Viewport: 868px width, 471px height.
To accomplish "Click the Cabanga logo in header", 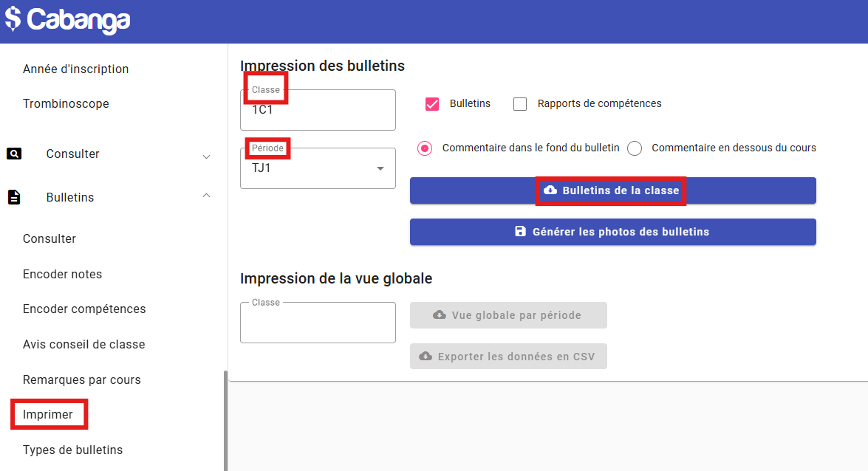I will [x=68, y=19].
